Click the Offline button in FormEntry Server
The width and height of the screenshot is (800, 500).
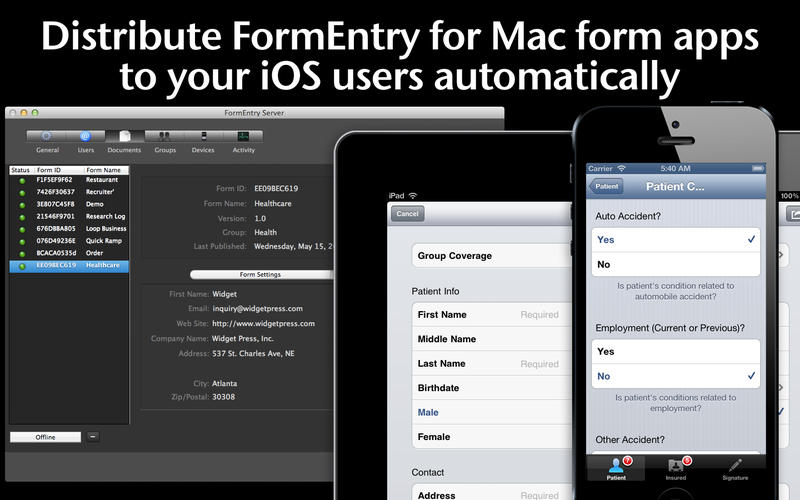click(x=45, y=437)
